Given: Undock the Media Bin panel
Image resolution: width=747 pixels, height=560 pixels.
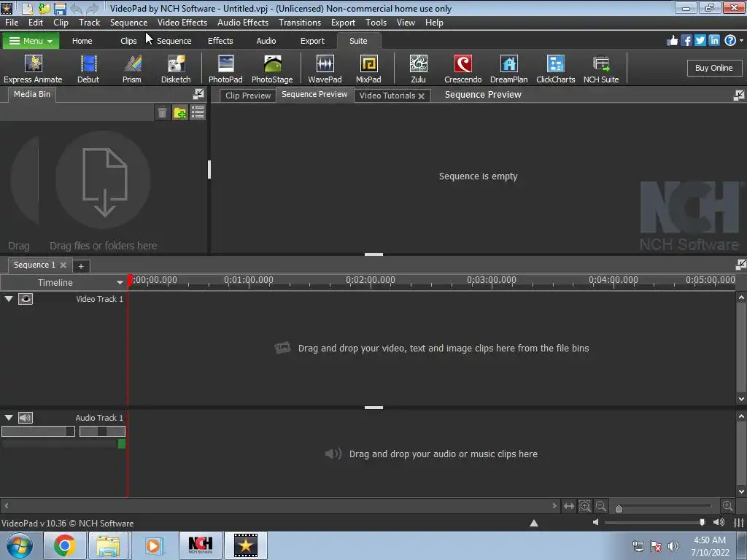Looking at the screenshot, I should 198,94.
